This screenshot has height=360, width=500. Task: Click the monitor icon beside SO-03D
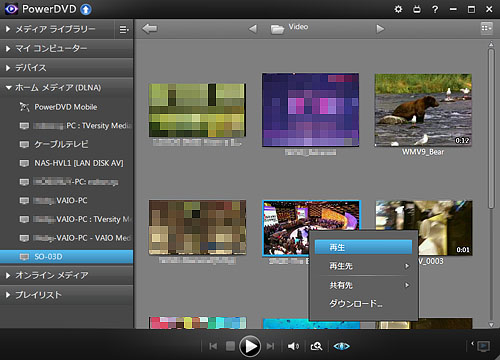pyautogui.click(x=24, y=257)
